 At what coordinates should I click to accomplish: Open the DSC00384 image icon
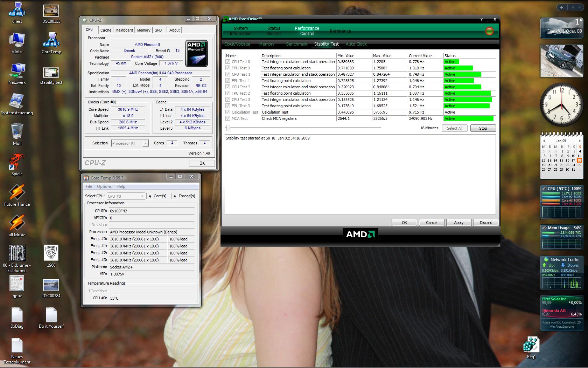(x=51, y=287)
